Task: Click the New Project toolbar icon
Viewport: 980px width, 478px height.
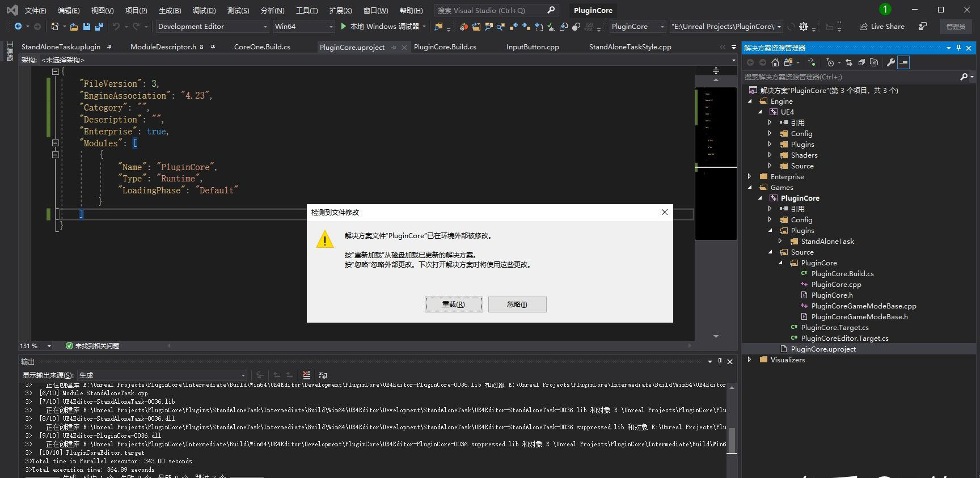Action: [54, 27]
